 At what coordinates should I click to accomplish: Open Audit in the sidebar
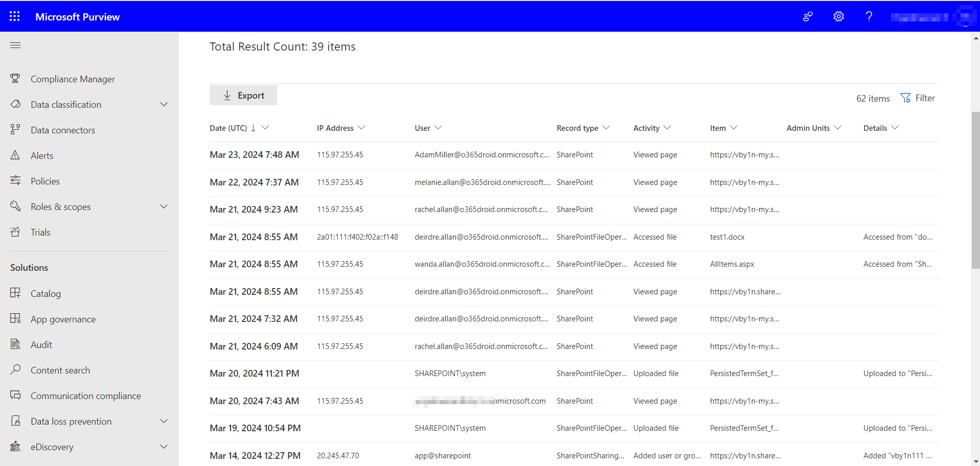pos(41,345)
